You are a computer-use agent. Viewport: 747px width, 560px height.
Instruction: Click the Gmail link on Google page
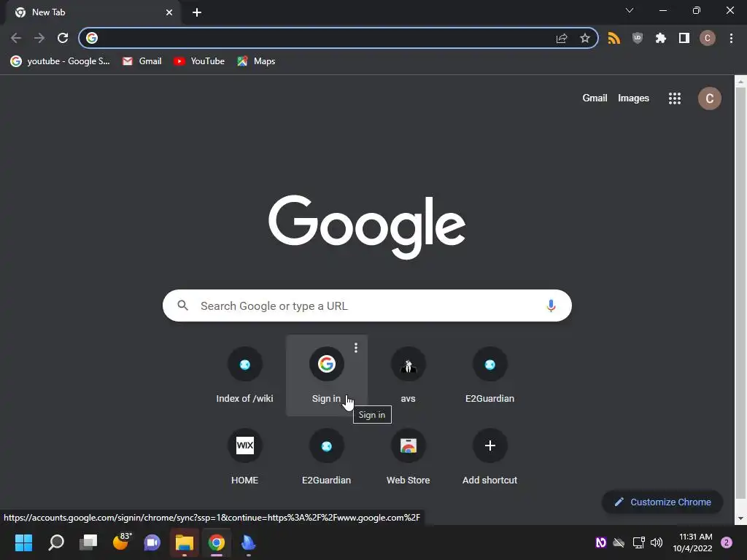595,98
